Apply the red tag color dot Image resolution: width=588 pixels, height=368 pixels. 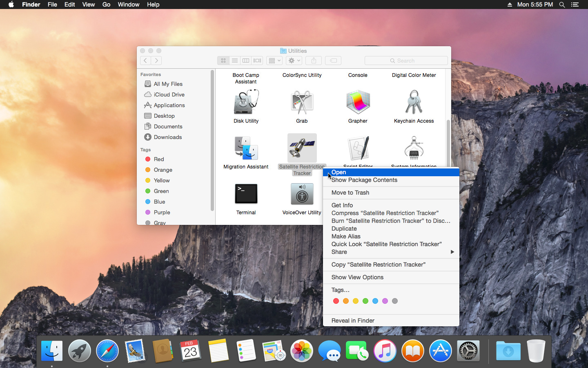click(x=336, y=301)
